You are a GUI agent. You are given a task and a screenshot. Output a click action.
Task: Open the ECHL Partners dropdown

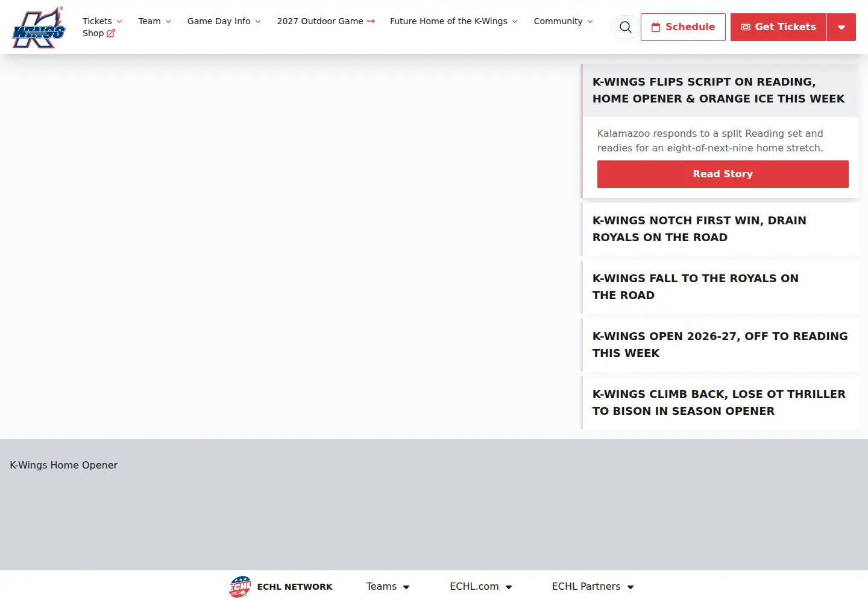(593, 587)
